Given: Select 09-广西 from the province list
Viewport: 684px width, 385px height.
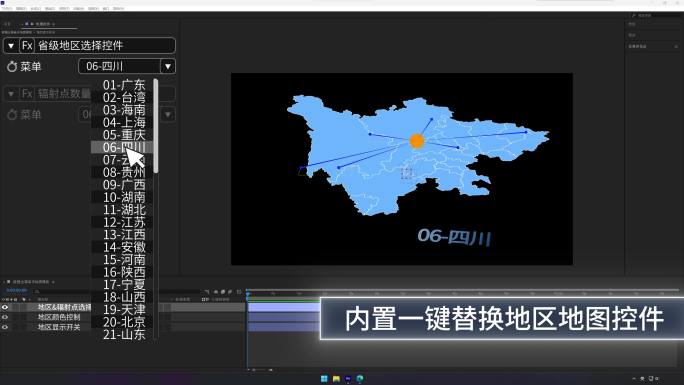Looking at the screenshot, I should click(x=123, y=185).
